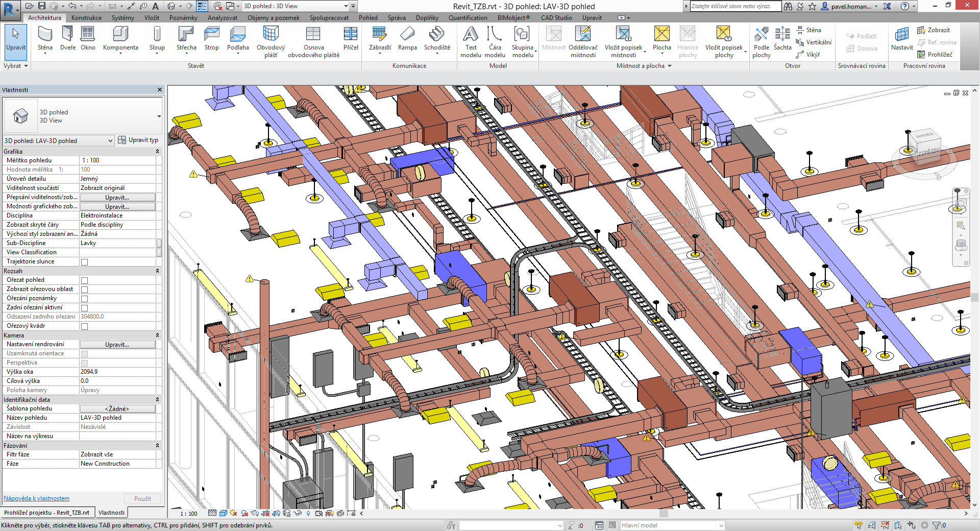The height and width of the screenshot is (531, 980).
Task: Enable the Ořezat pohled checkbox
Action: 85,280
